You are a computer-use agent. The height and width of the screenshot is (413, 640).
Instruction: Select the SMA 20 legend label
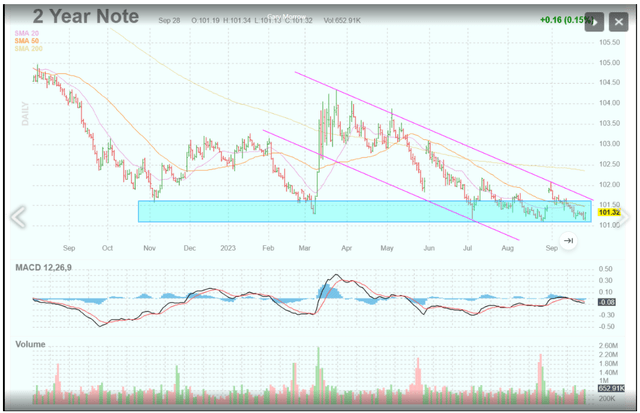pos(27,33)
